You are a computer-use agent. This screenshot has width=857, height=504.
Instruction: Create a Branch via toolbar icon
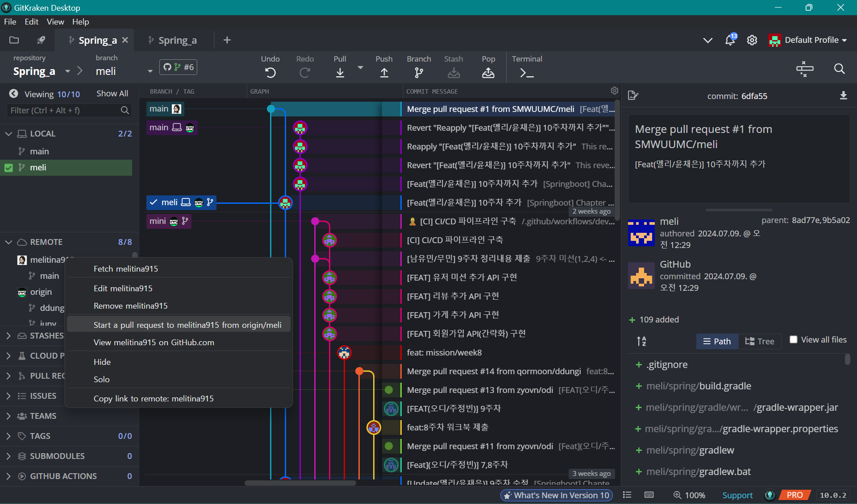point(418,72)
